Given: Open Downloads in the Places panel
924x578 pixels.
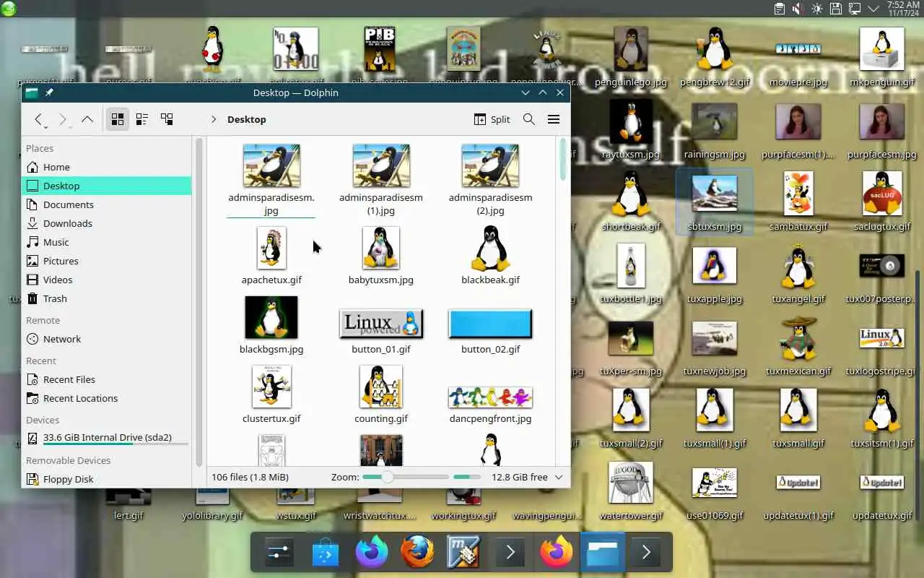Looking at the screenshot, I should point(107,223).
